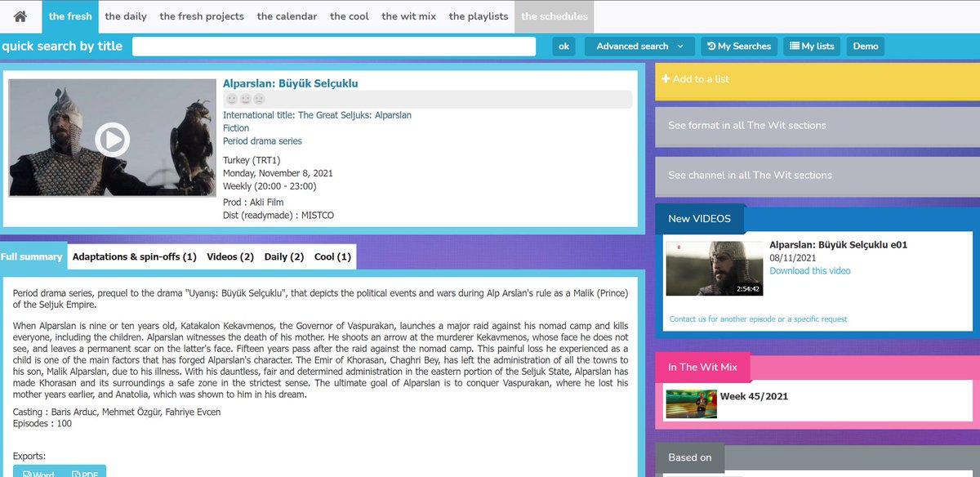This screenshot has height=477, width=980.
Task: Click the Turkey (TRT1) text
Action: pyautogui.click(x=252, y=160)
